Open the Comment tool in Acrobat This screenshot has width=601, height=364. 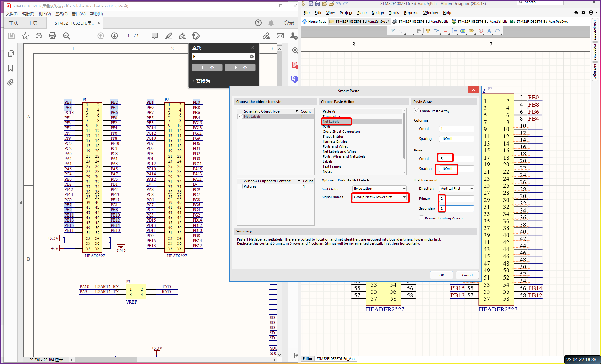tap(155, 36)
